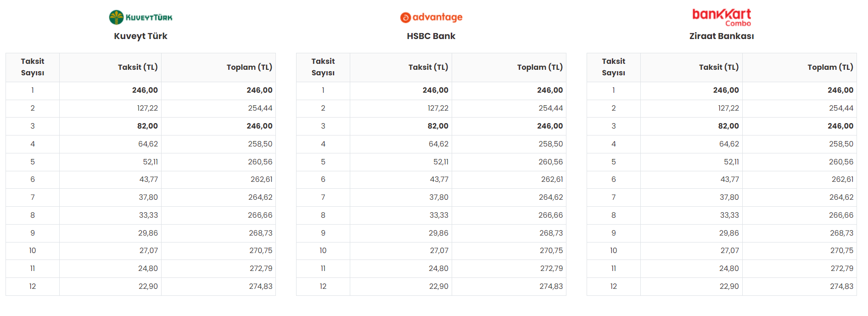Select 246,00 single payment total in Kuveyt Türk
Viewport: 868px width, 316px height.
point(259,90)
